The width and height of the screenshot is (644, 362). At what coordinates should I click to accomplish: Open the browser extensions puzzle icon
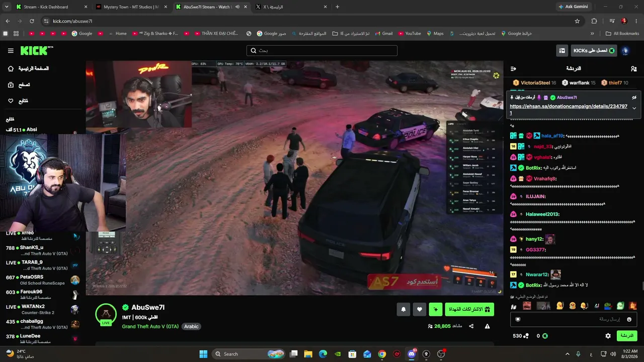(594, 21)
